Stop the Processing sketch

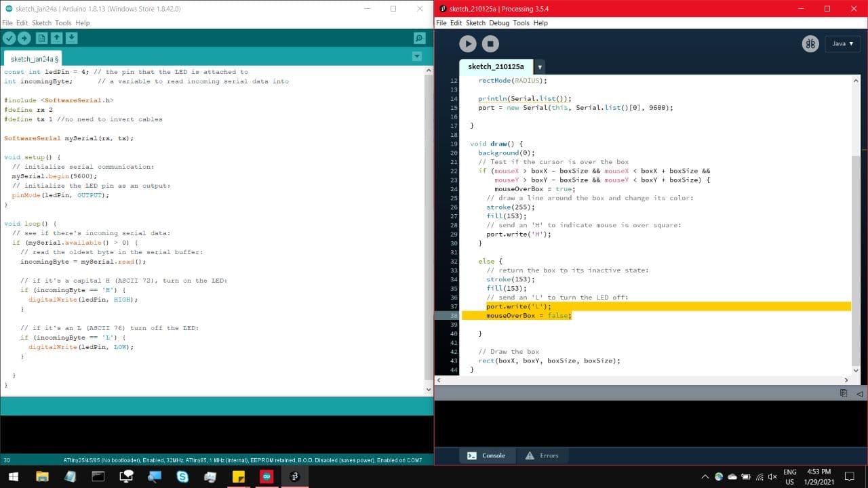coord(490,44)
